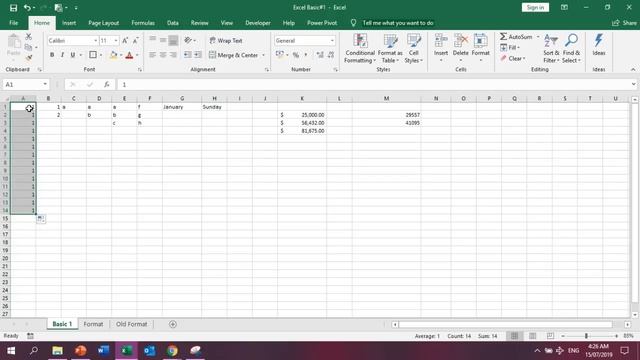Open Conditional Formatting menu

360,49
